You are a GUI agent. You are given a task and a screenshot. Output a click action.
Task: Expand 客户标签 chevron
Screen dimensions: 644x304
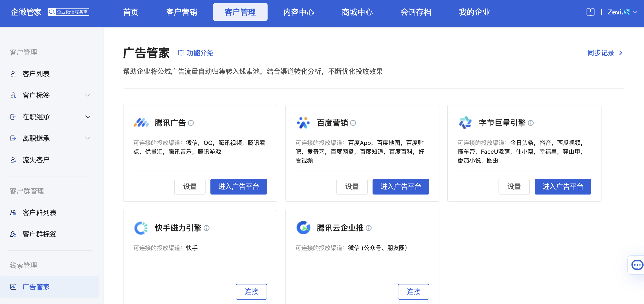[x=88, y=95]
